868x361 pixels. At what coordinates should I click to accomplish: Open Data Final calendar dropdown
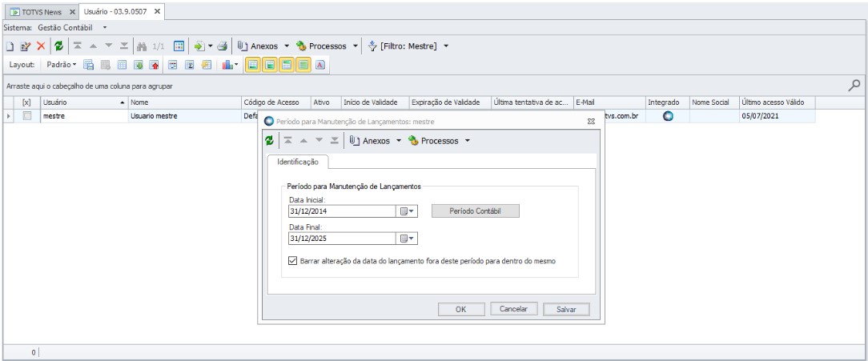tap(407, 239)
